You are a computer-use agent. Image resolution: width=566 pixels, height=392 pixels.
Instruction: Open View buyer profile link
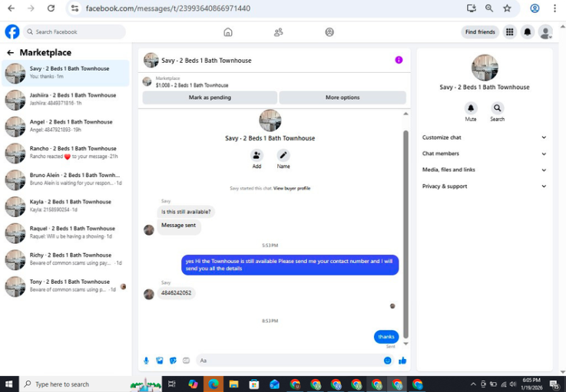(x=292, y=188)
